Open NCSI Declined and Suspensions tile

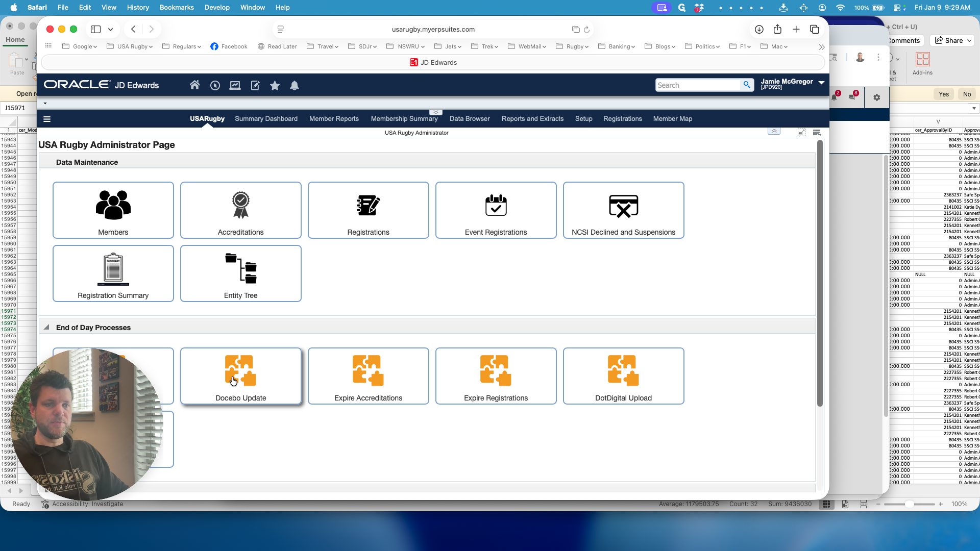pyautogui.click(x=623, y=210)
